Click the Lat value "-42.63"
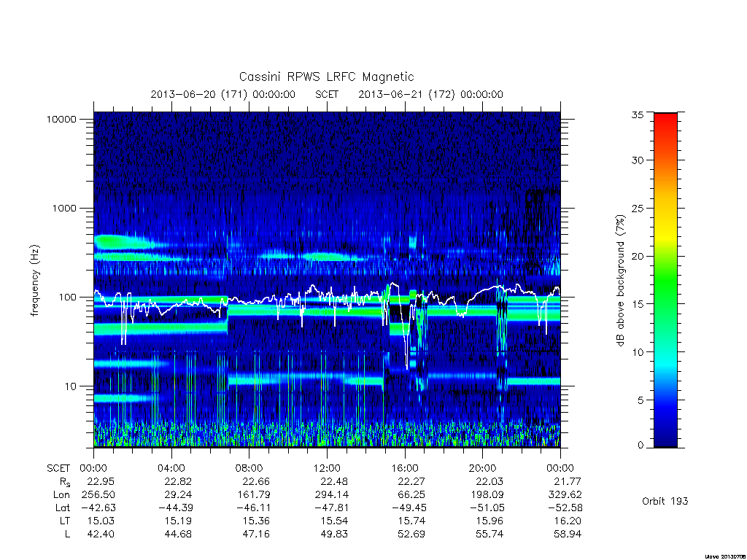 pos(98,508)
